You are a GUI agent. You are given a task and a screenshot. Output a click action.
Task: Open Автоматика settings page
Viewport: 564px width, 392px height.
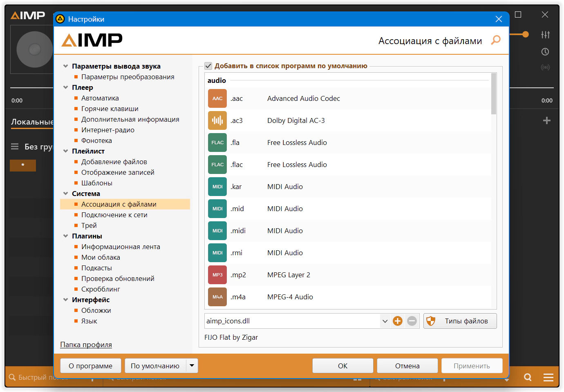(100, 98)
